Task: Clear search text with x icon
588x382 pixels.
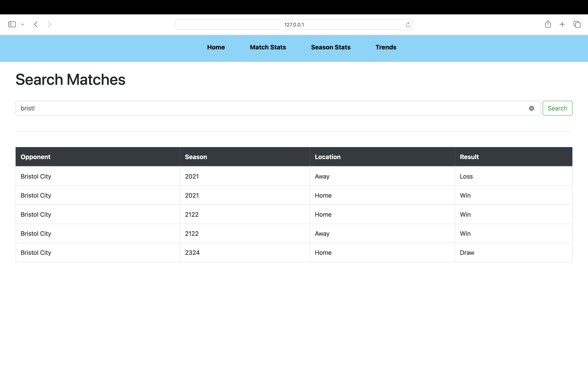Action: pyautogui.click(x=531, y=108)
